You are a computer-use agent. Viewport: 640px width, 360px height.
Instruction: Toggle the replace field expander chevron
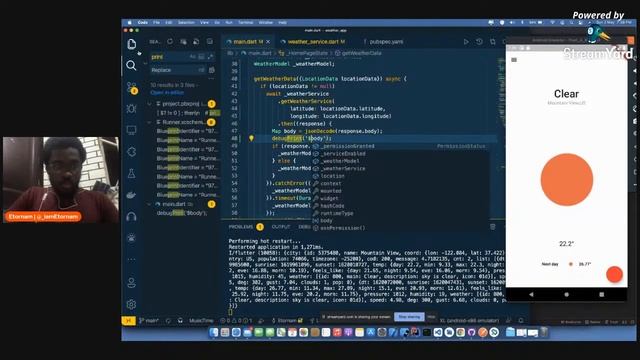[x=145, y=63]
